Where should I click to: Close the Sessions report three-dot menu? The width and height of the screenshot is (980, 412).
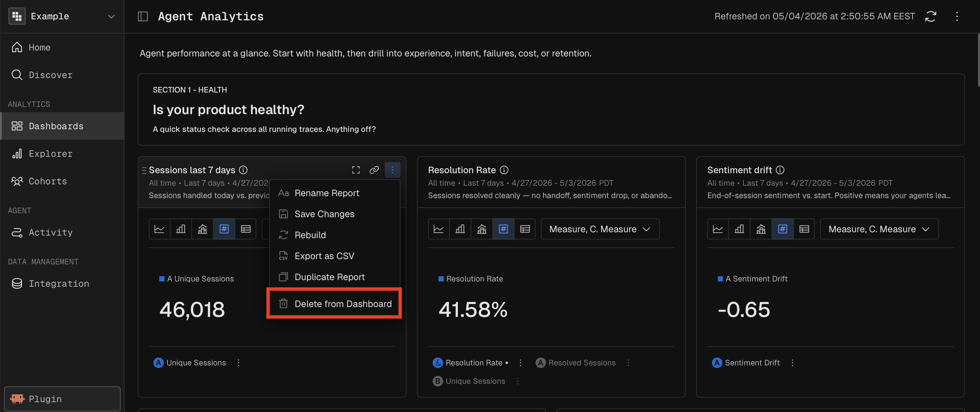(392, 170)
